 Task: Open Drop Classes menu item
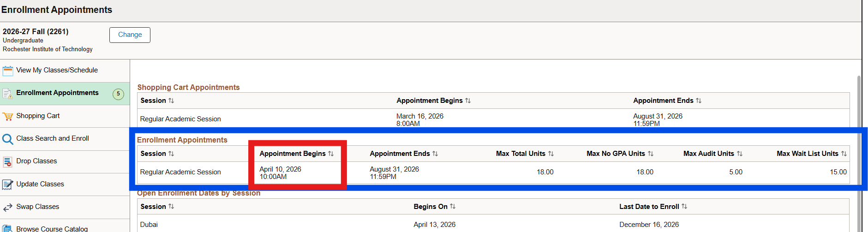pos(36,161)
